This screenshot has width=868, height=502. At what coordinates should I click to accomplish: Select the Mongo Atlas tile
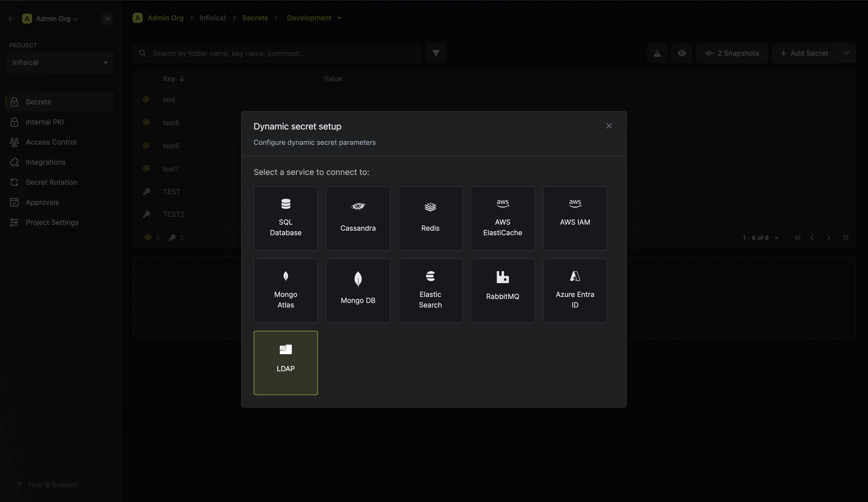286,291
